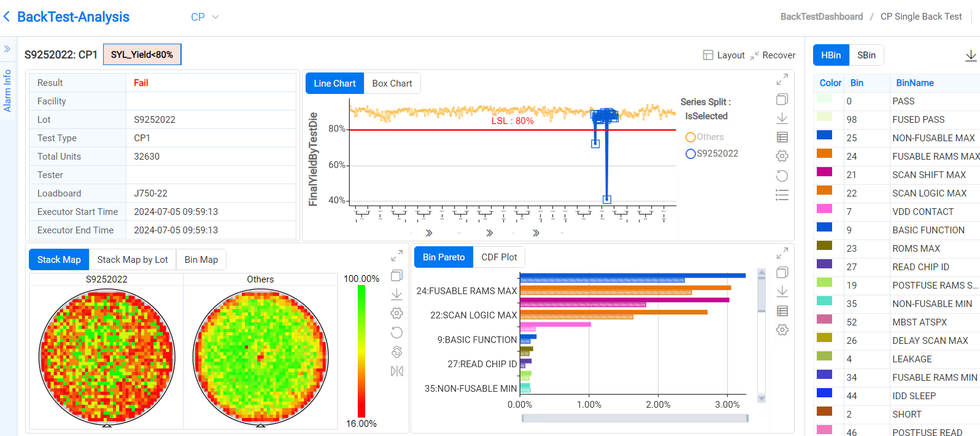This screenshot has height=436, width=980.
Task: Switch bin table to SBin
Action: [866, 55]
